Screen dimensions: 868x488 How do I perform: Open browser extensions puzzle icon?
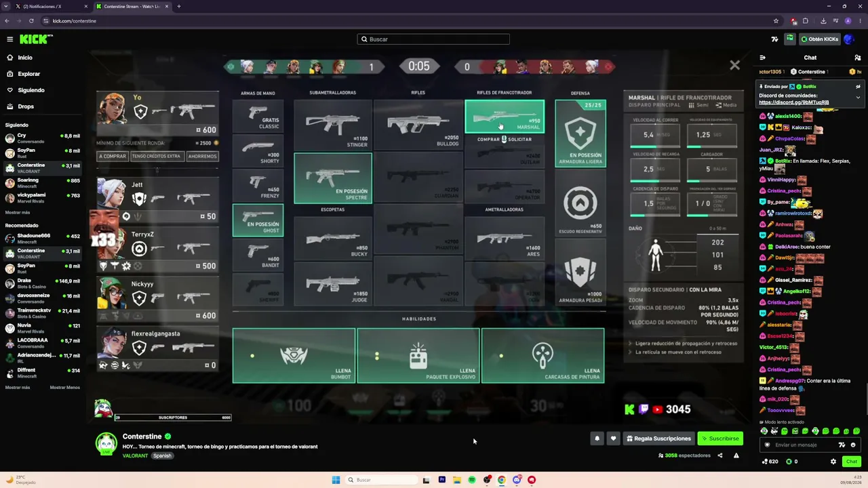[x=806, y=21]
